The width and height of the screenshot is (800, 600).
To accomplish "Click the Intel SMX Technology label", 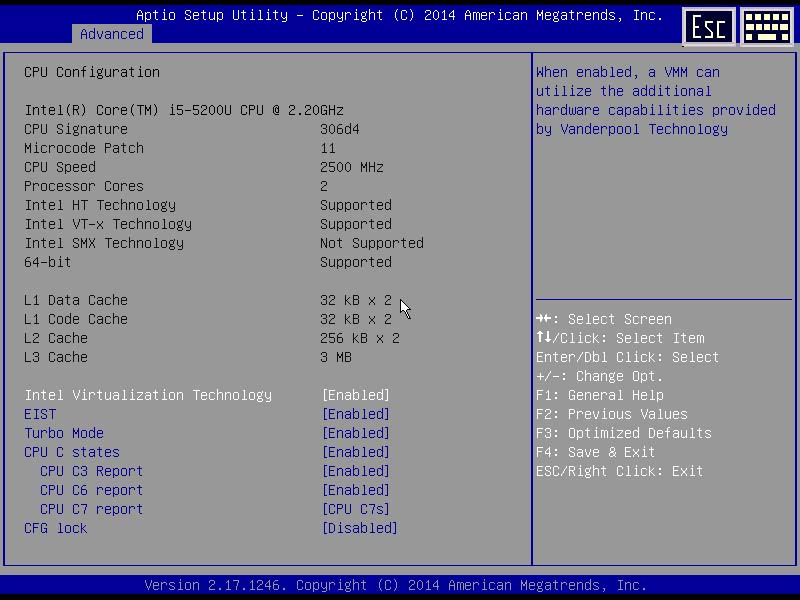I will tap(104, 243).
